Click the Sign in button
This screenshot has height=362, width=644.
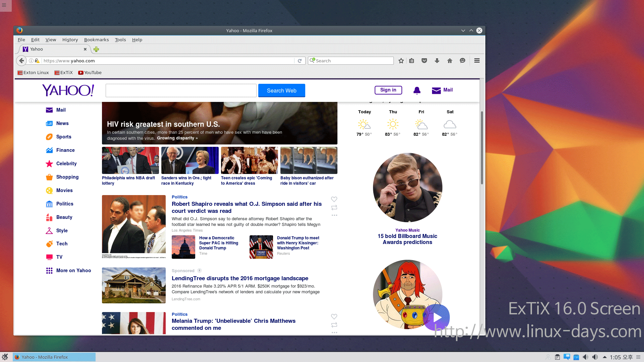pyautogui.click(x=388, y=90)
